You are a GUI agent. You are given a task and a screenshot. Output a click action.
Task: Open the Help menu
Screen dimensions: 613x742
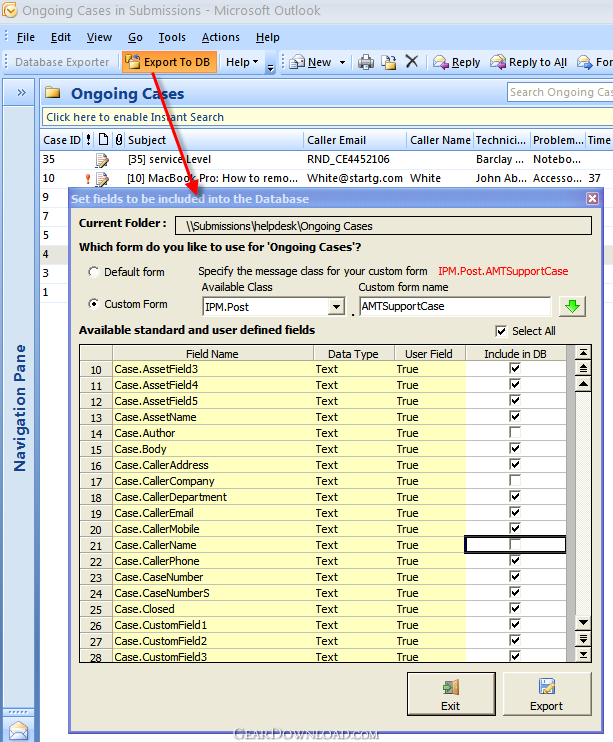[x=267, y=37]
